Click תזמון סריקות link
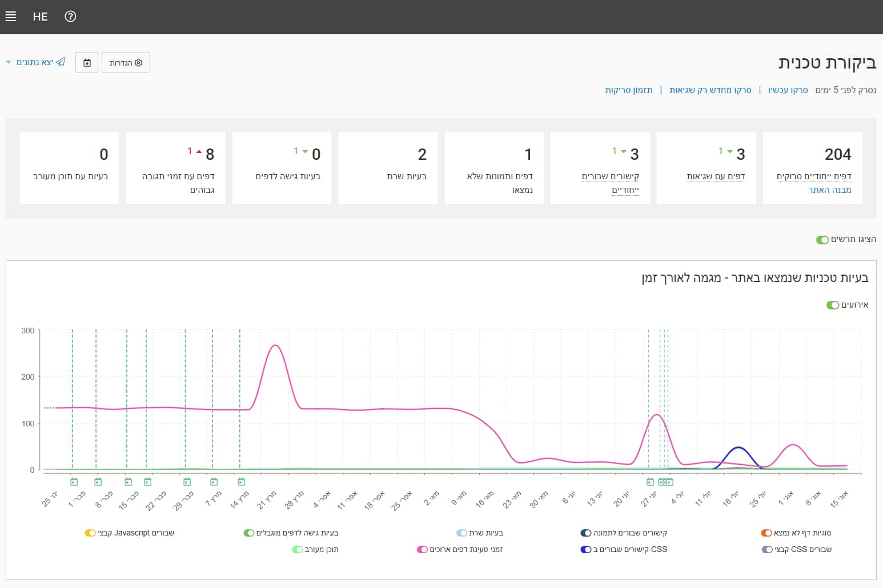This screenshot has height=588, width=883. pos(628,90)
